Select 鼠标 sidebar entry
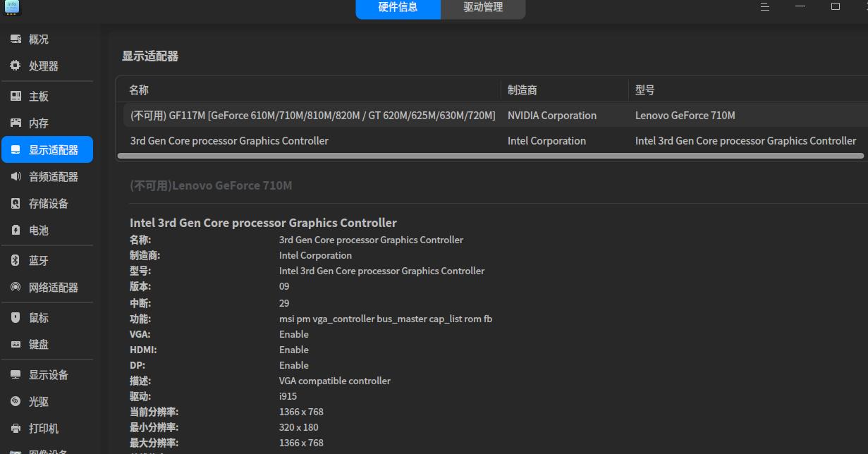Screen dimensions: 868x454 coord(47,317)
